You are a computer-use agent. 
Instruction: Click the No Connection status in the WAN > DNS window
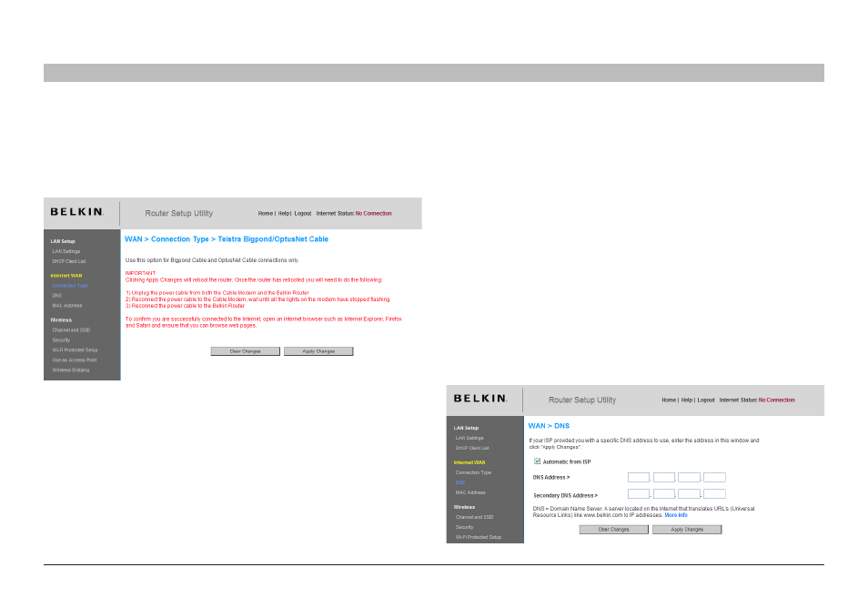pos(777,400)
